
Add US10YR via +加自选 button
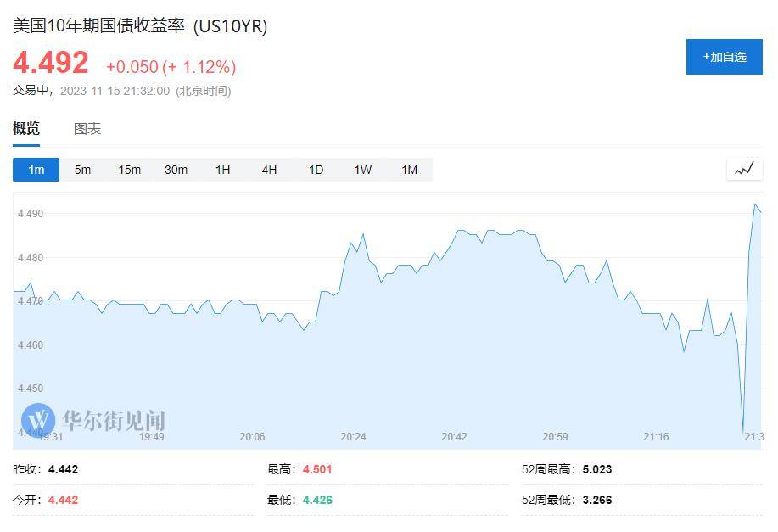[x=725, y=57]
